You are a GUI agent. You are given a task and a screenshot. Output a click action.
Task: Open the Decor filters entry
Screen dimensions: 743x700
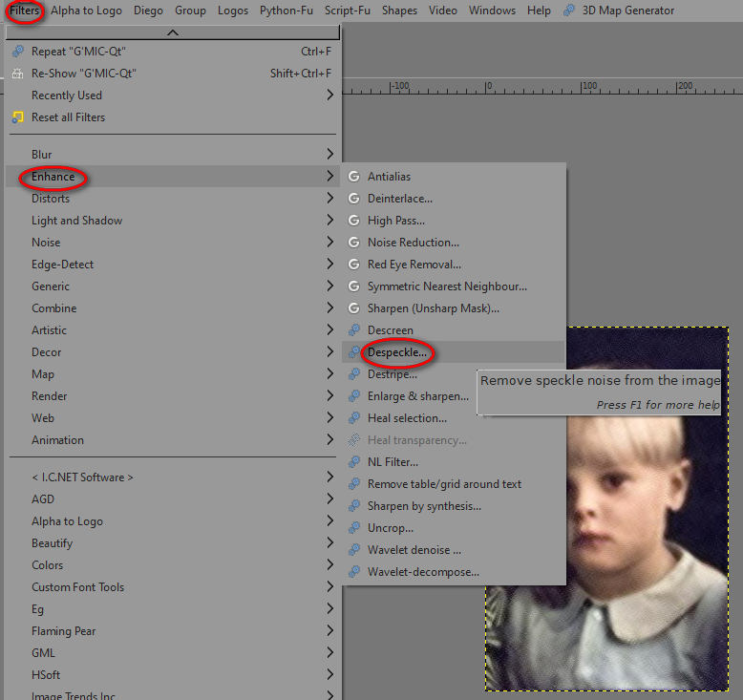(173, 352)
